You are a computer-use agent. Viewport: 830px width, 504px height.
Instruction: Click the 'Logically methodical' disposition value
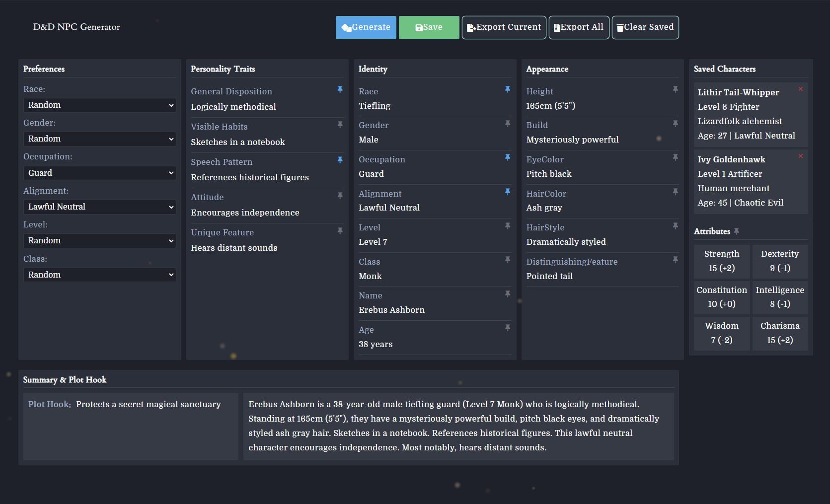[233, 107]
